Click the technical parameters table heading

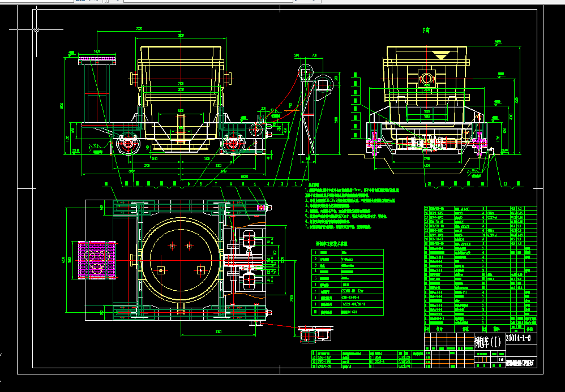[x=332, y=244]
